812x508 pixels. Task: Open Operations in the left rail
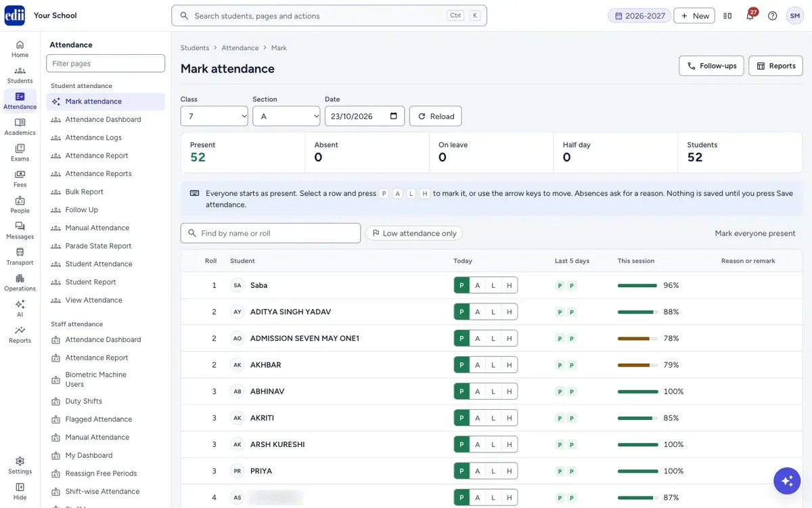[20, 282]
